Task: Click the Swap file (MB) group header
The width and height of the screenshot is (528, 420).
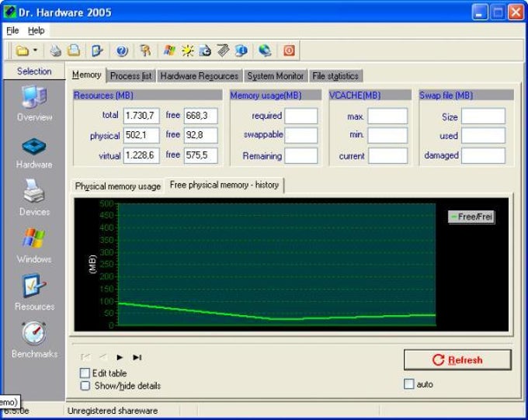Action: pos(467,95)
